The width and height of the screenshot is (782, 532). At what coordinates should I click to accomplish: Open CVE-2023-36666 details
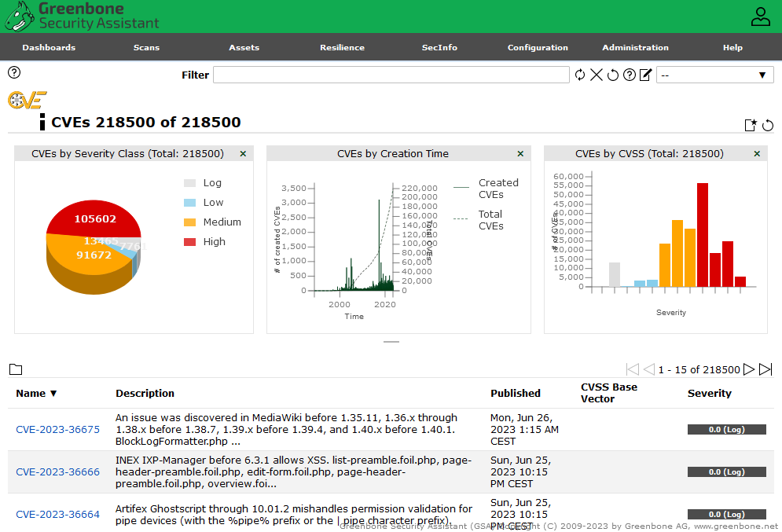(58, 471)
